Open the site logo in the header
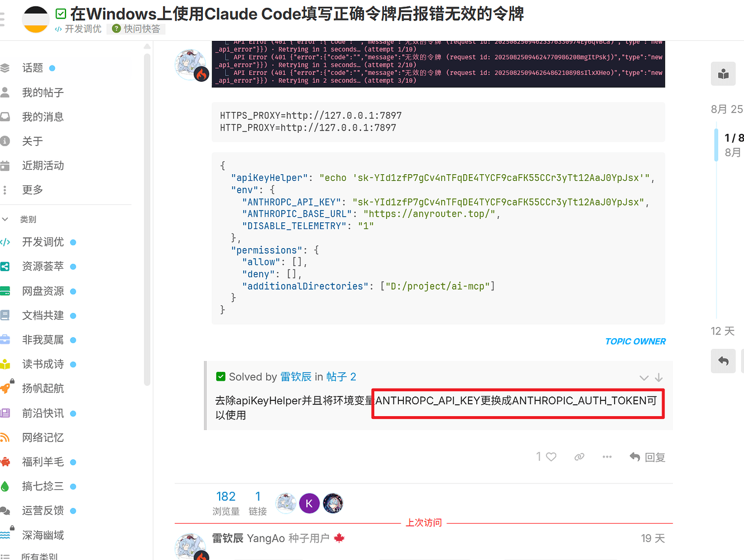 [35, 20]
